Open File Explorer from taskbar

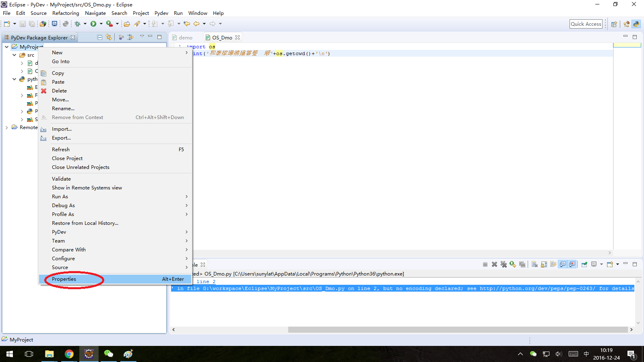point(49,354)
